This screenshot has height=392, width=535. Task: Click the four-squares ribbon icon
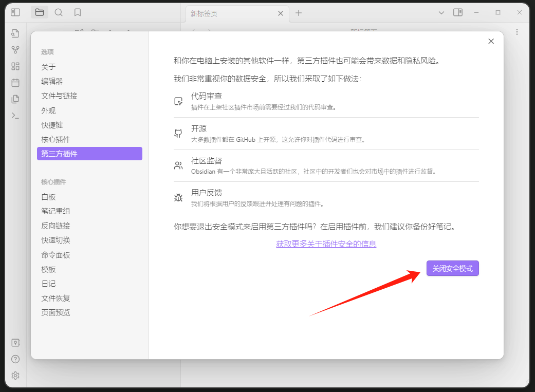click(15, 66)
